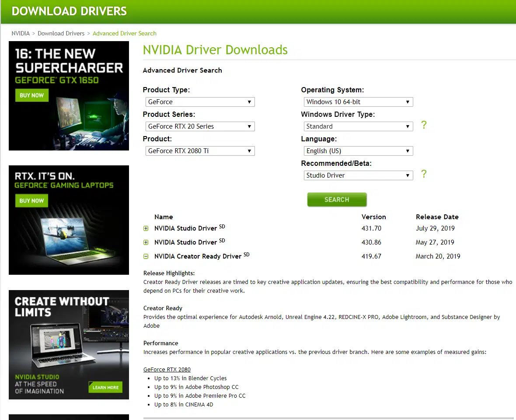This screenshot has height=420, width=516.
Task: Click Learn More on NVIDIA Studio ad
Action: (105, 387)
